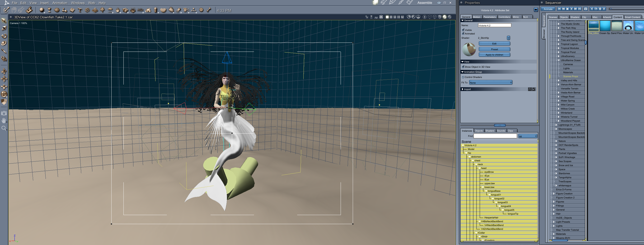Select the chain Link tool
The height and width of the screenshot is (245, 644).
pyautogui.click(x=4, y=59)
